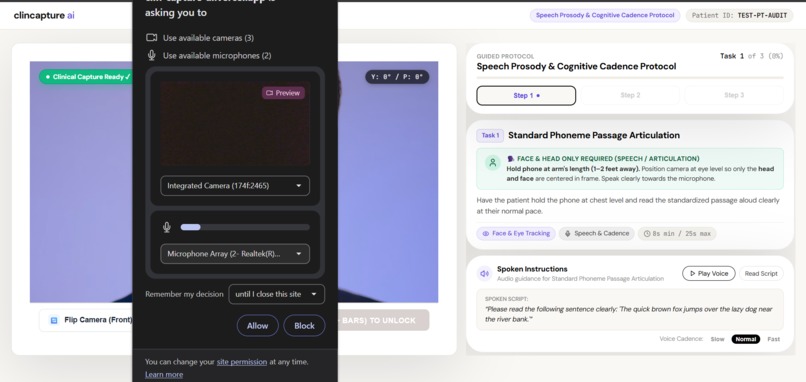Click the Face & Eye Tracking tag
The image size is (806, 382).
[x=516, y=233]
